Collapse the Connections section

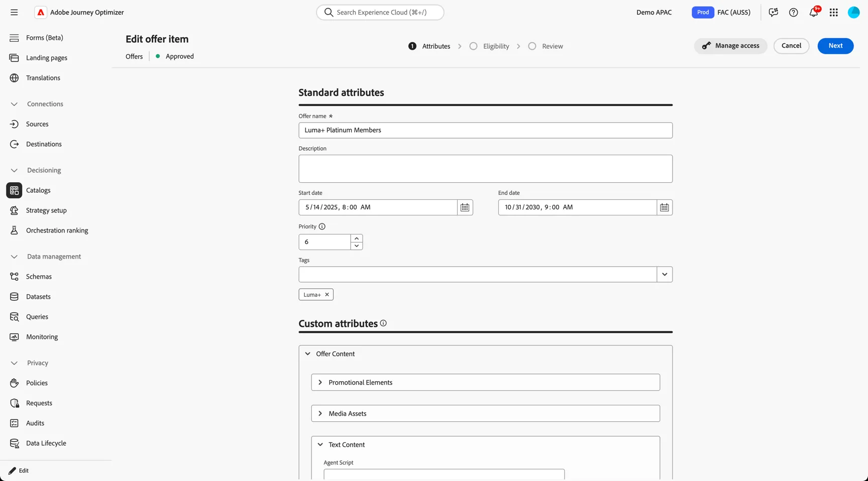14,104
